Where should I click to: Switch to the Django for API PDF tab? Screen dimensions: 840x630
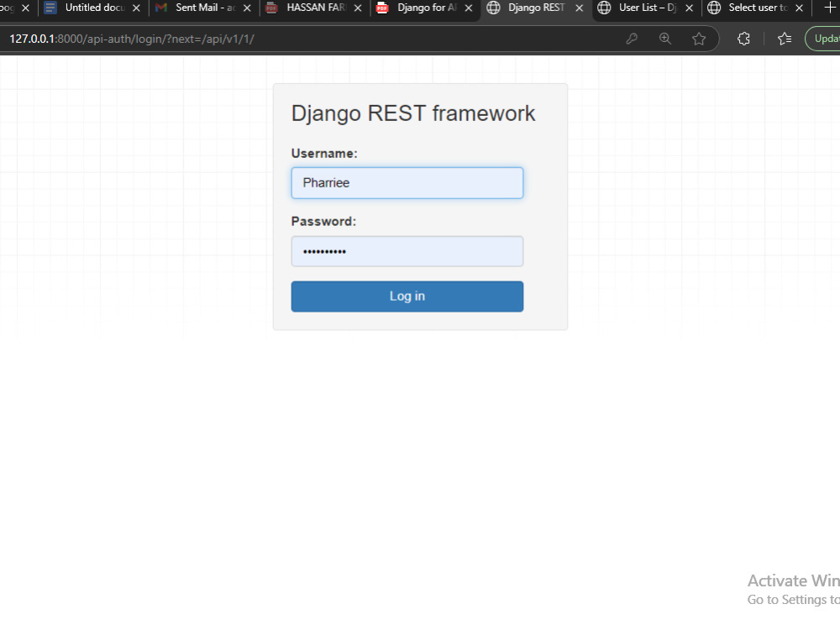[x=424, y=8]
